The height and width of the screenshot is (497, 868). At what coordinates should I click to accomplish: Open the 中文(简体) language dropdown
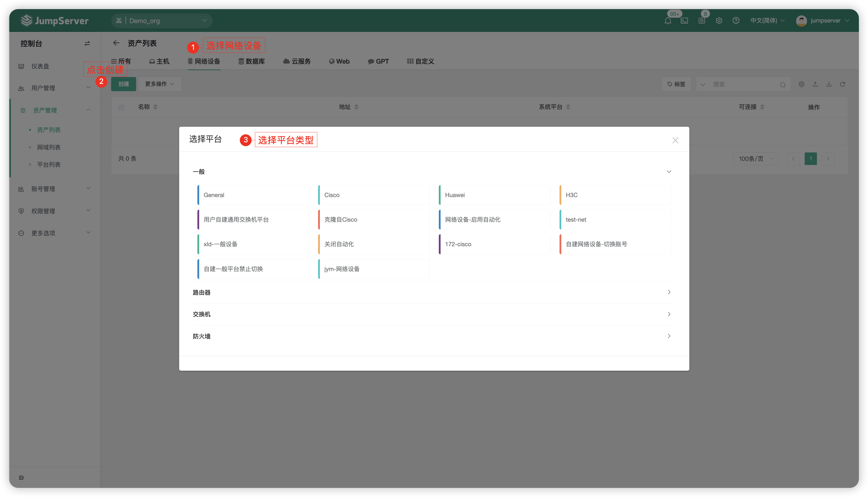tap(768, 21)
